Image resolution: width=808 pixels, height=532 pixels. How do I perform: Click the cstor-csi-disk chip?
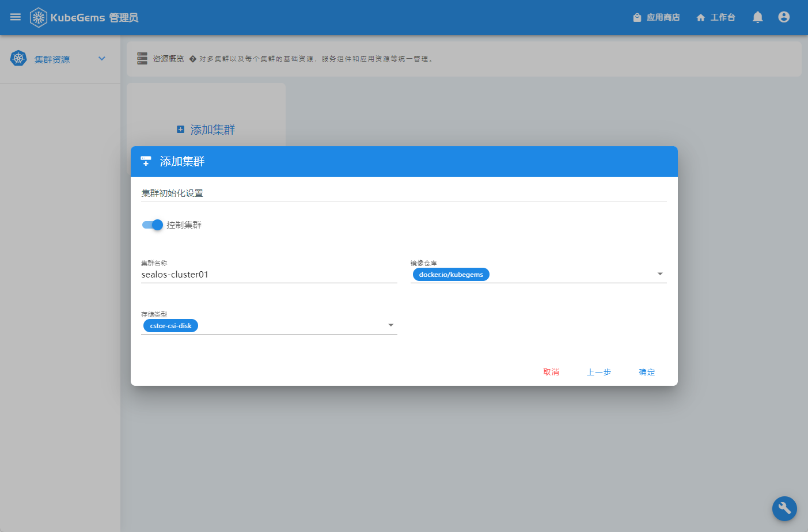(170, 326)
